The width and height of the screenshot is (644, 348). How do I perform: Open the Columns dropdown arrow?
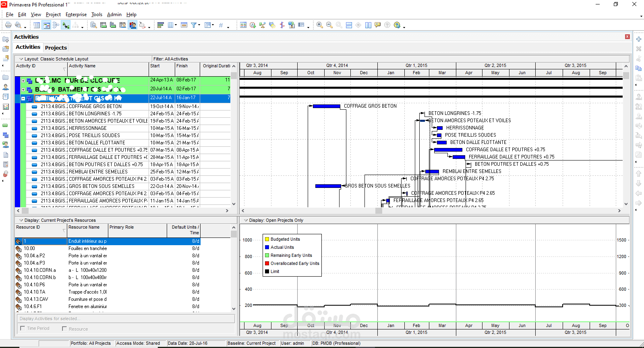pyautogui.click(x=176, y=25)
